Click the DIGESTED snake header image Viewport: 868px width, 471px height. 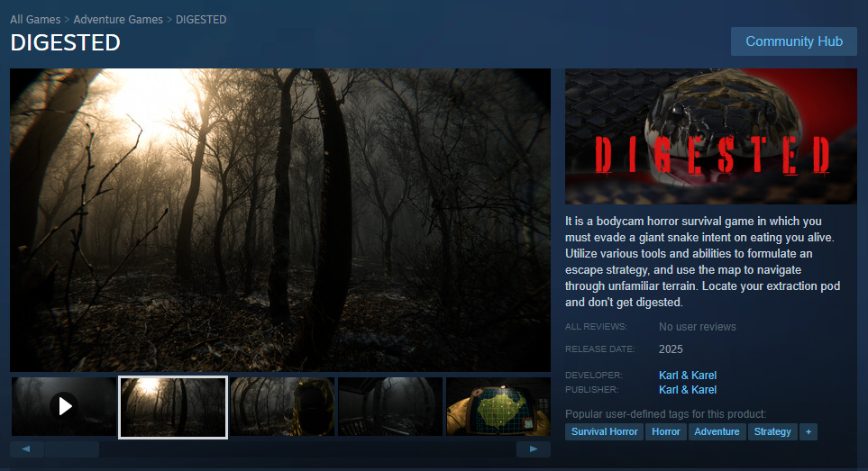click(711, 137)
